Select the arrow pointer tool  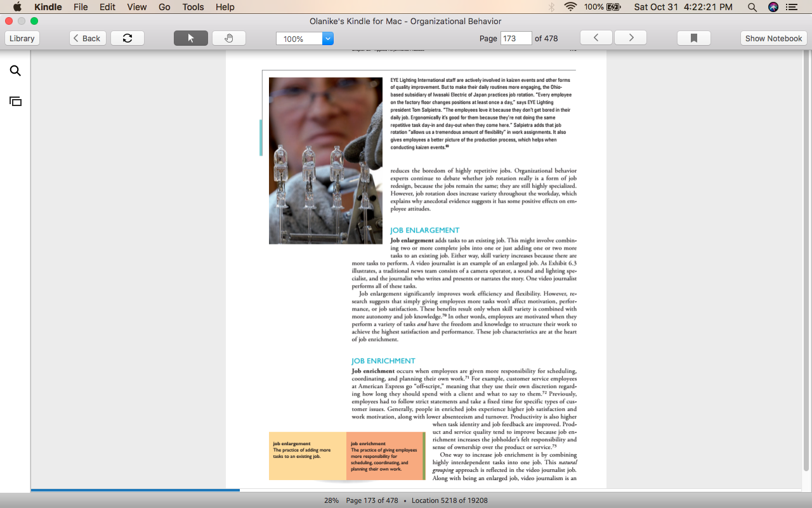[191, 38]
